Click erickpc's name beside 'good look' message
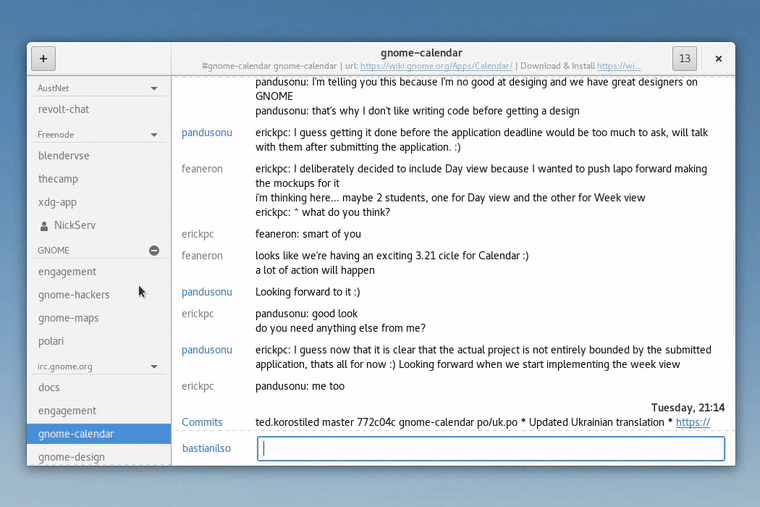 pos(198,314)
